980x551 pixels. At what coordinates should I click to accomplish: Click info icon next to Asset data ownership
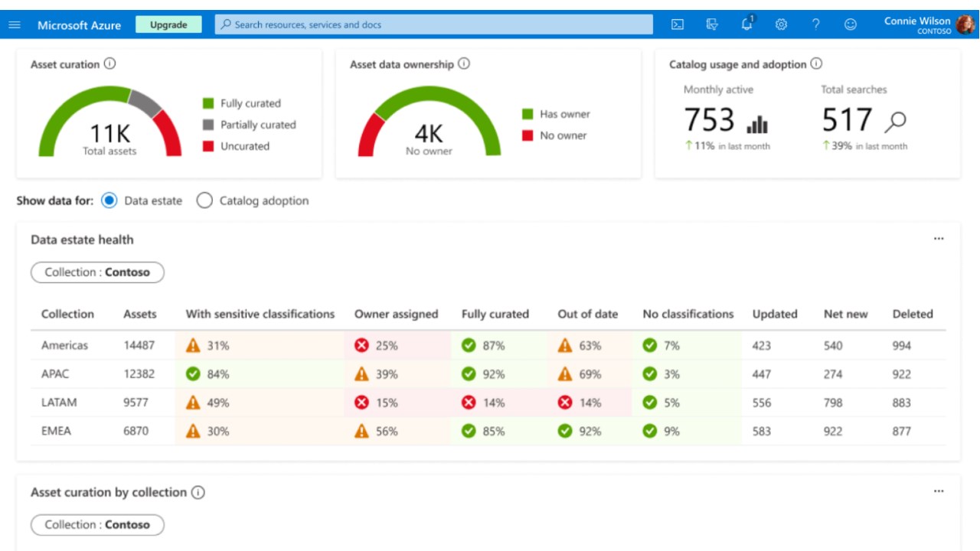(x=464, y=64)
